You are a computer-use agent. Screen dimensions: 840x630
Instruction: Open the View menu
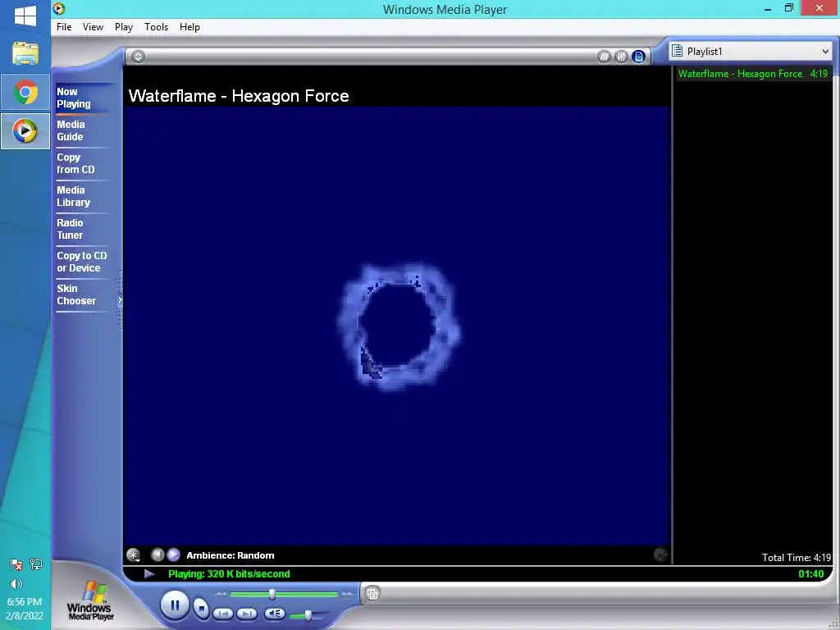point(93,27)
